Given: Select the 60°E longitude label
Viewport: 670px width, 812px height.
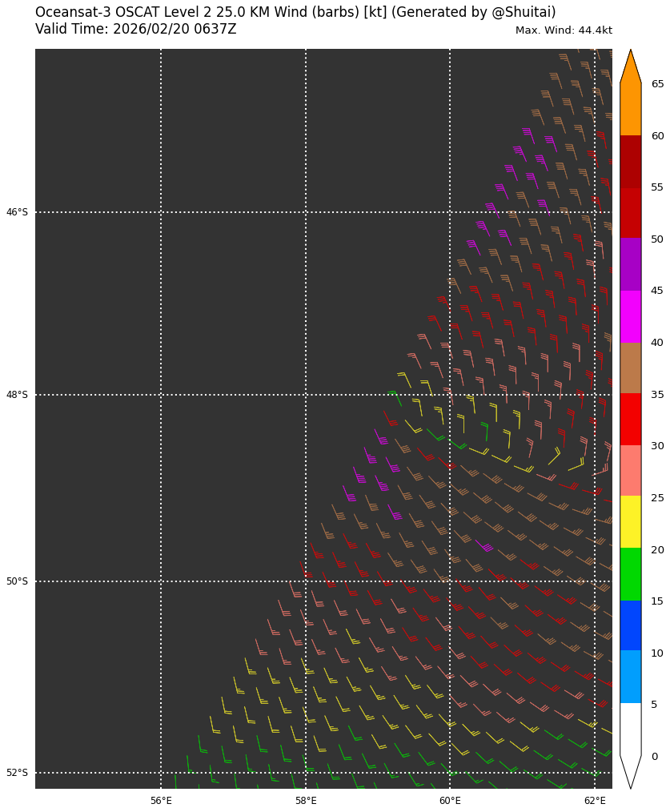Looking at the screenshot, I should coord(450,801).
